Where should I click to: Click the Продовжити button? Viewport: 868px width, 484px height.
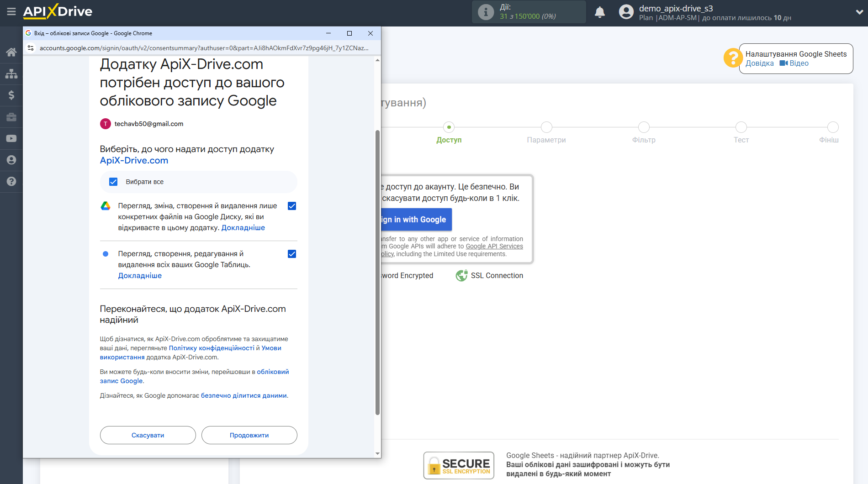tap(249, 435)
